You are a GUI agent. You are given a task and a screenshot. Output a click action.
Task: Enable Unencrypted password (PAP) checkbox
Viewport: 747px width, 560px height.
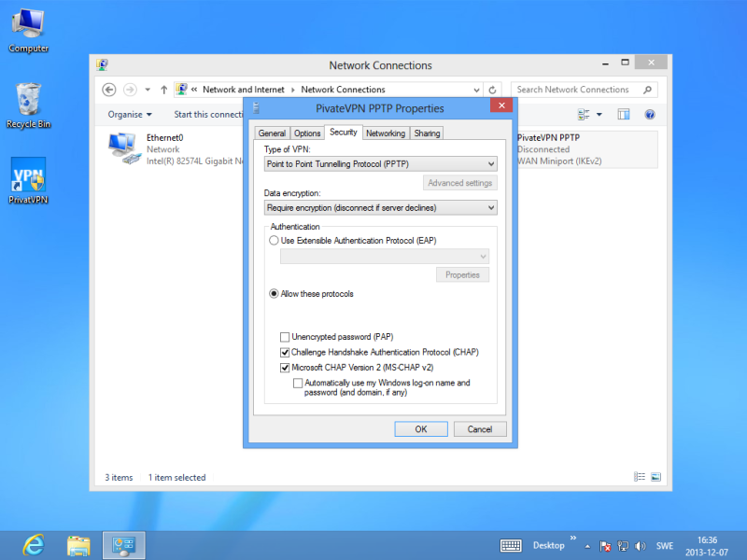click(285, 337)
